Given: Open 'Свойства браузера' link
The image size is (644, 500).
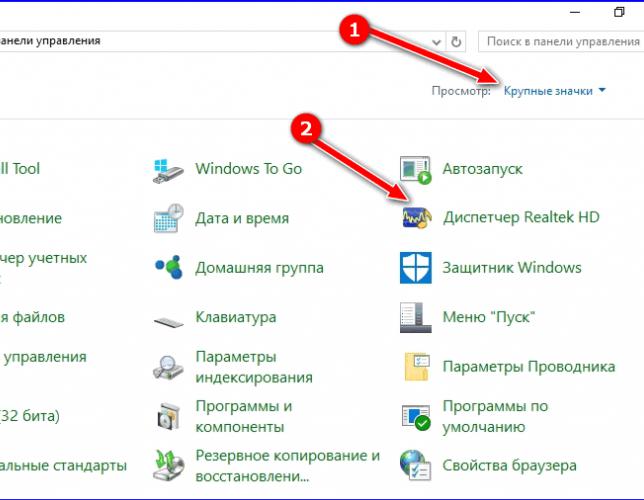Looking at the screenshot, I should click(509, 465).
